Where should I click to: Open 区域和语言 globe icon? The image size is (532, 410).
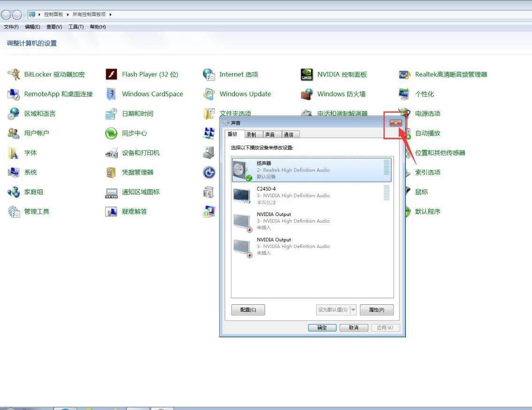coord(14,114)
